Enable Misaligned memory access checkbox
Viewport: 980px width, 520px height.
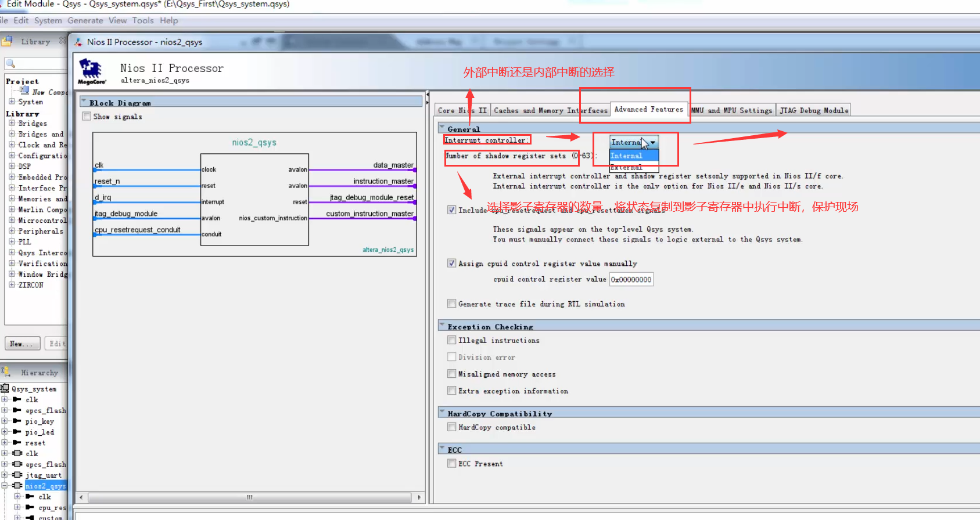[x=451, y=374]
